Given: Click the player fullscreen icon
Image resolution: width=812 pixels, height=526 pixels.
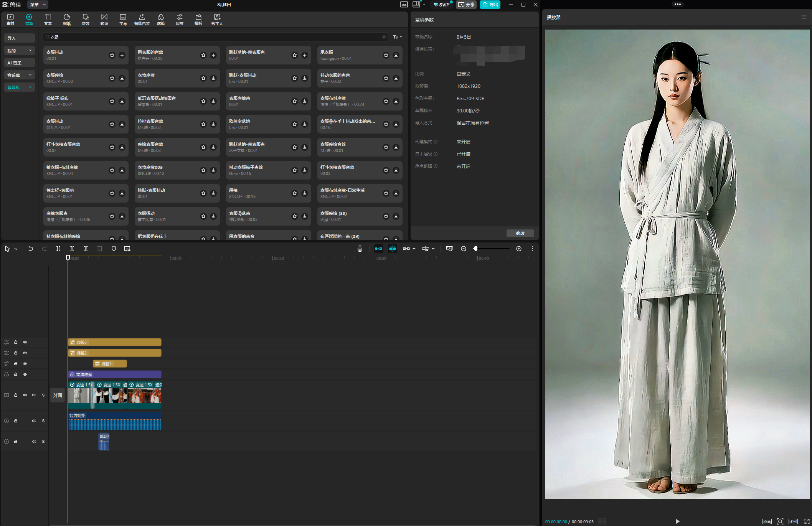Looking at the screenshot, I should point(807,521).
